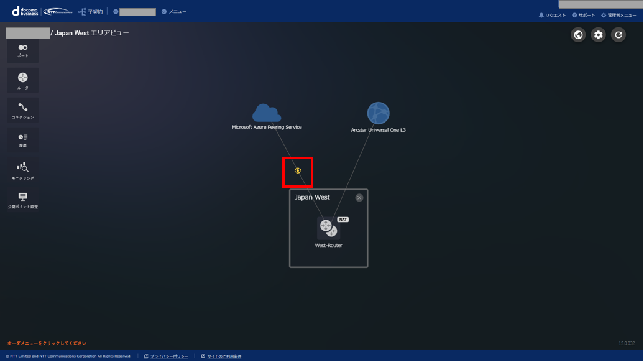
Task: Click the redacted parent breadcrumb link
Action: tap(28, 34)
